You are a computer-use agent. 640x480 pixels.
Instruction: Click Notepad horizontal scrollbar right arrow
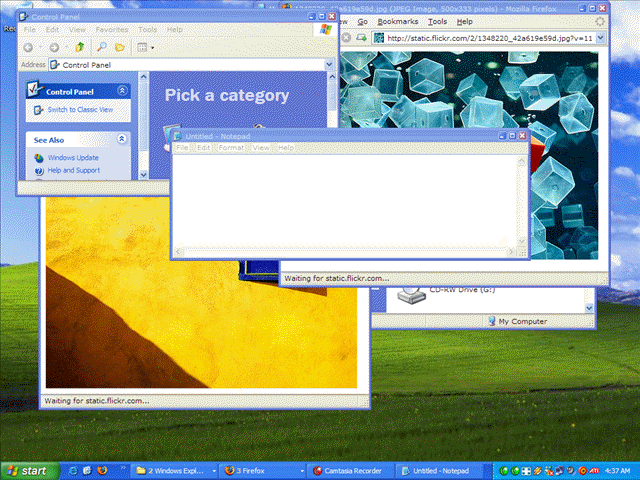point(511,252)
